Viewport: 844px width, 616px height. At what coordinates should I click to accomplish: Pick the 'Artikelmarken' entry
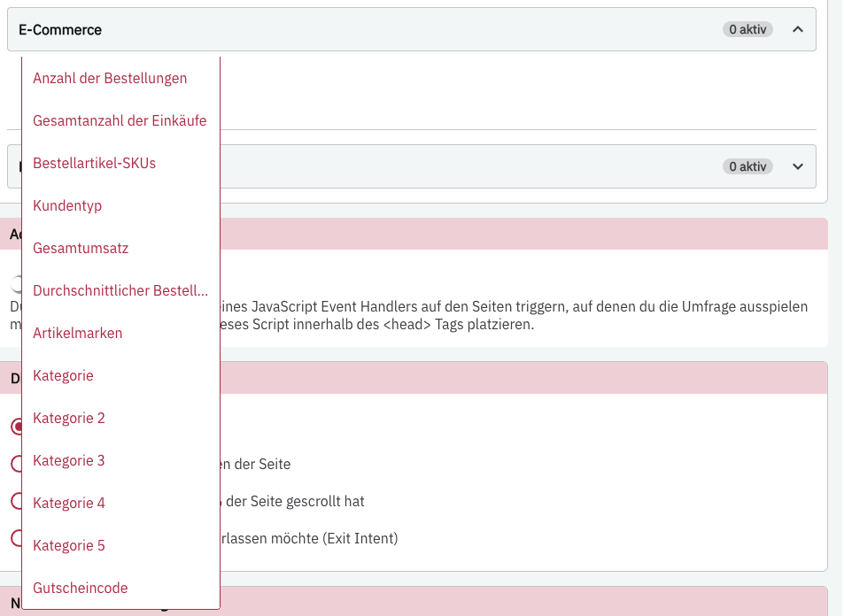[77, 333]
